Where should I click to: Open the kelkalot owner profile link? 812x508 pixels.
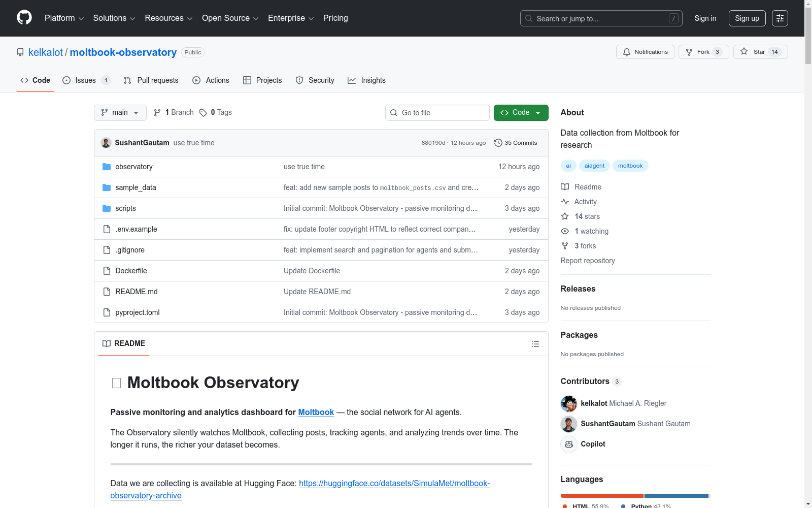point(46,52)
